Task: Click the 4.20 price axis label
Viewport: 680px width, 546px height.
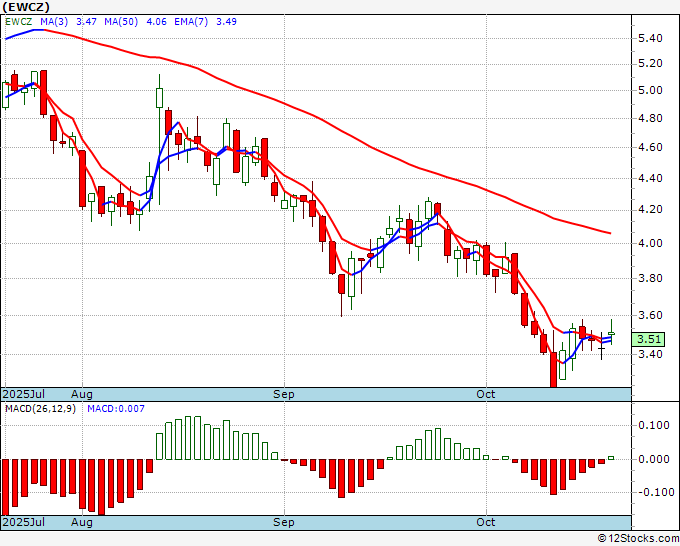Action: [x=650, y=210]
